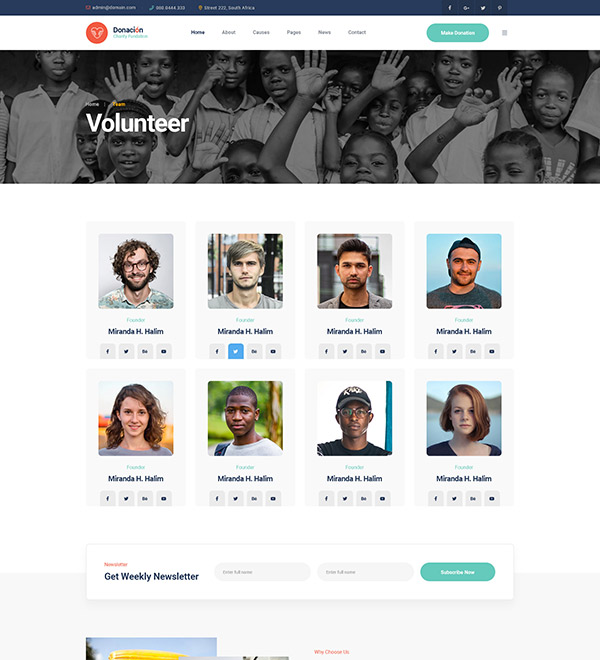600x660 pixels.
Task: Open the Twitter icon in the top bar
Action: coord(483,8)
